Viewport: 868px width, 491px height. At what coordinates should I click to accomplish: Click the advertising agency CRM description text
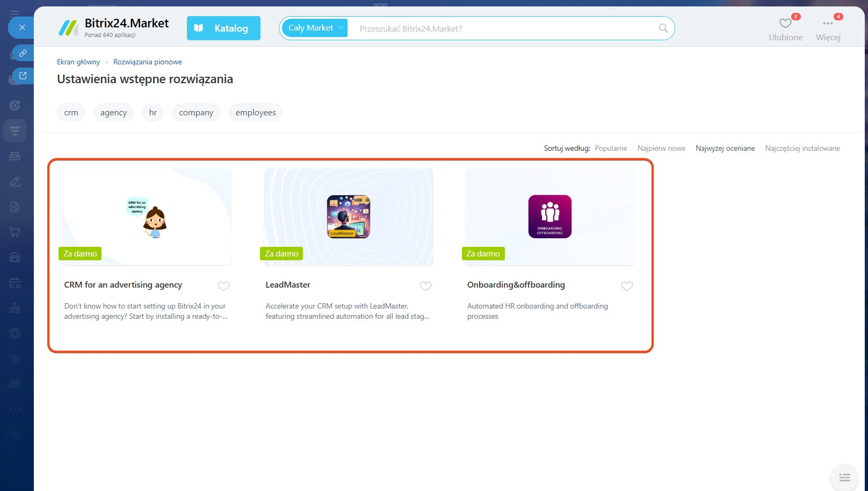(x=146, y=311)
